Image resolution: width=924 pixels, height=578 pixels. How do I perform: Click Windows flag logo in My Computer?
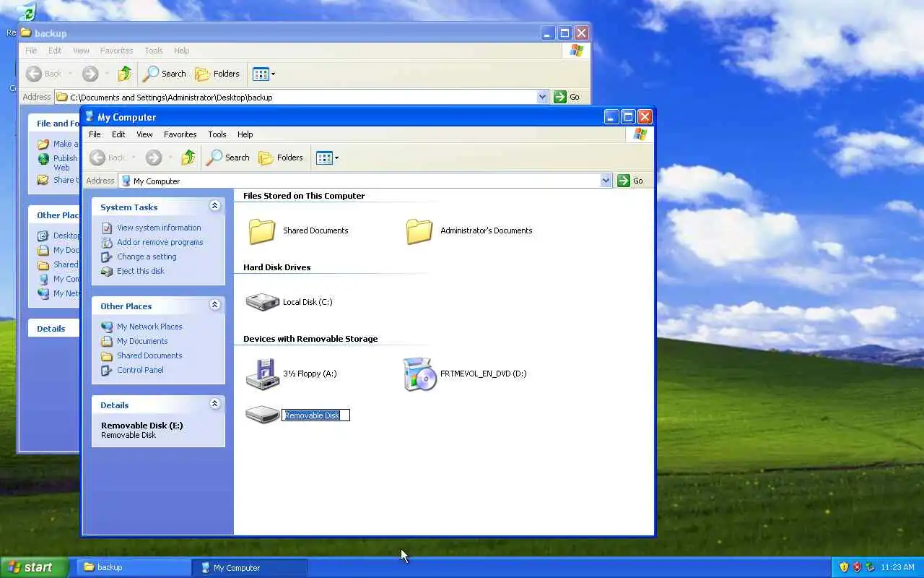(640, 134)
